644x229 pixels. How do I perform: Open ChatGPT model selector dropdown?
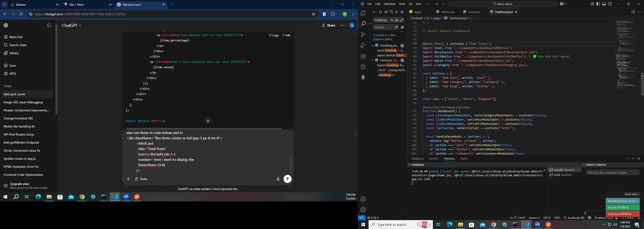coord(72,25)
